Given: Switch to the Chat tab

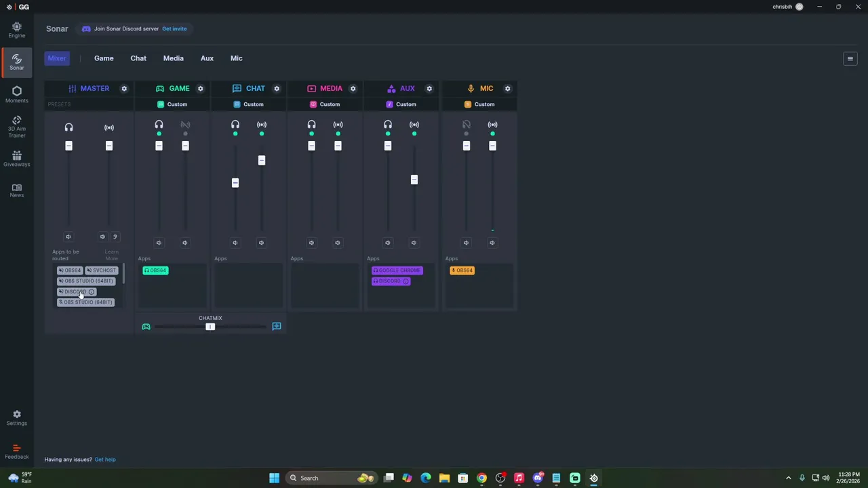Looking at the screenshot, I should [x=138, y=58].
